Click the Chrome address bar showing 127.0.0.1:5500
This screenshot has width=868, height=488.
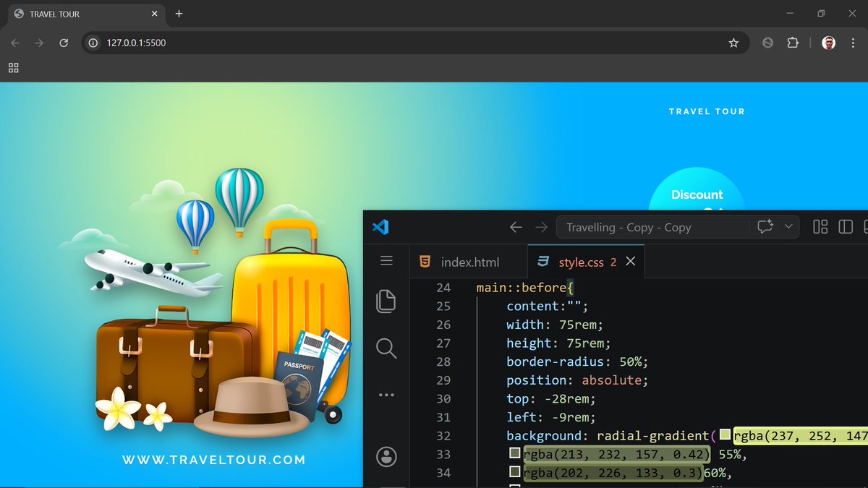[414, 43]
